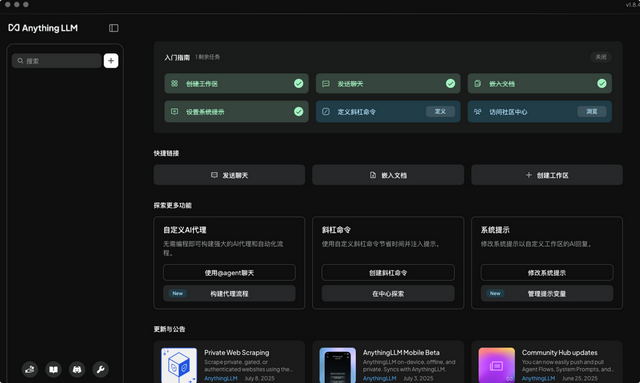640x383 pixels.
Task: Click the prompt icon beside 设置系统提示
Action: [x=174, y=111]
